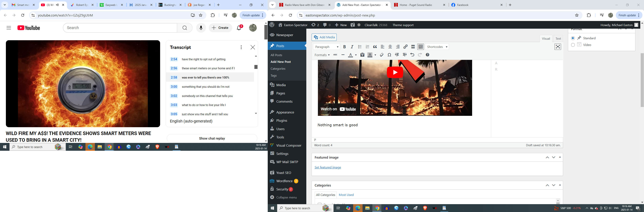Open the Most Used categories tab

pos(346,195)
